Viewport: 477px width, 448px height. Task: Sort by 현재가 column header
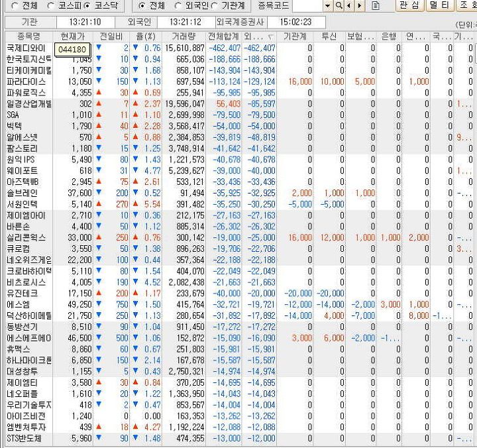[73, 36]
